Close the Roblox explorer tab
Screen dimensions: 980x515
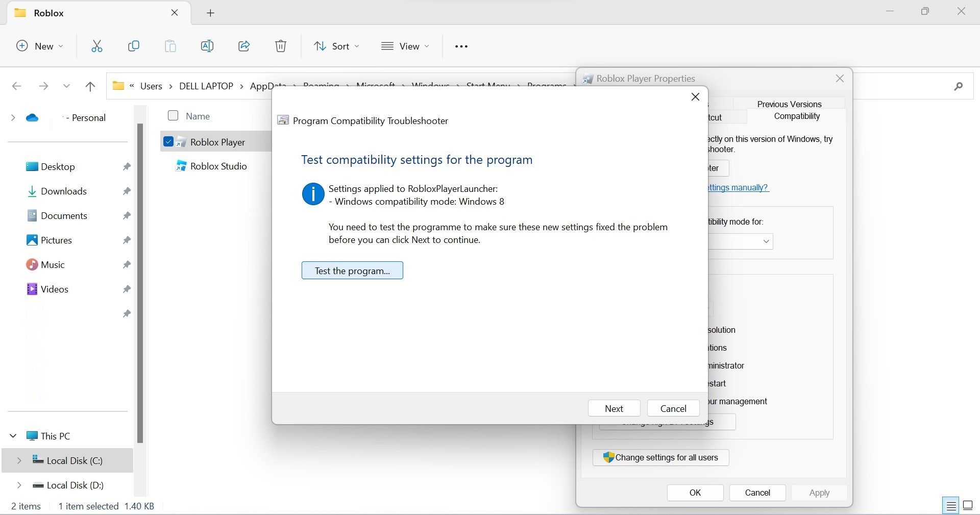pyautogui.click(x=175, y=13)
